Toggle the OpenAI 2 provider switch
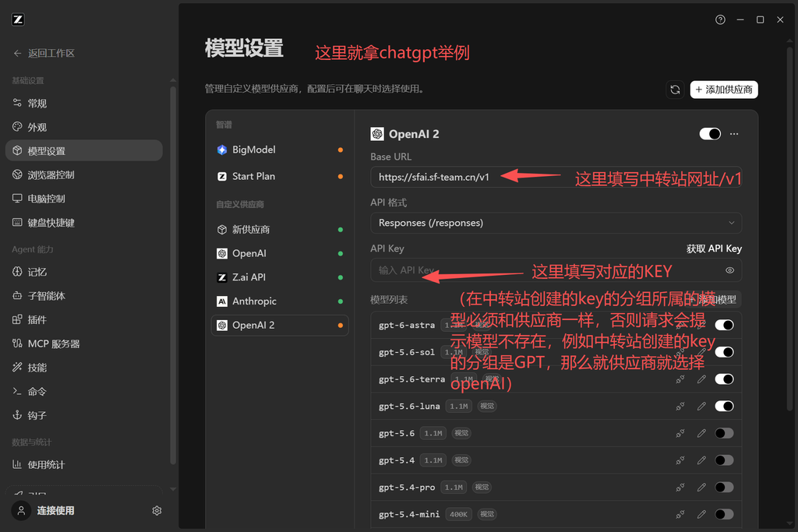This screenshot has width=798, height=532. [x=710, y=134]
